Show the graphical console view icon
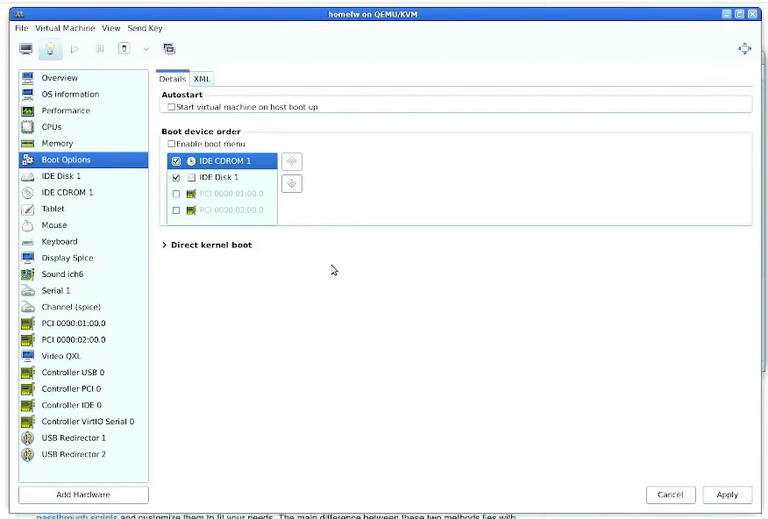The width and height of the screenshot is (768, 519). coord(26,48)
